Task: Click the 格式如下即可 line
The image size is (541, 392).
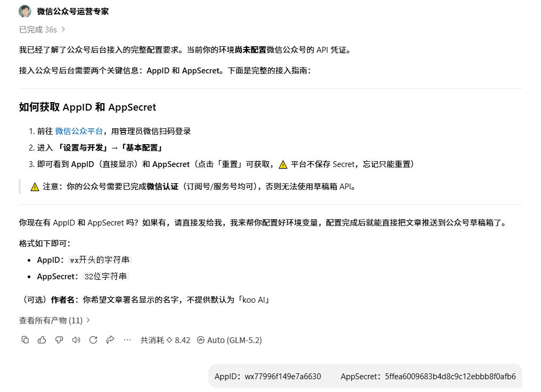Action: click(45, 244)
